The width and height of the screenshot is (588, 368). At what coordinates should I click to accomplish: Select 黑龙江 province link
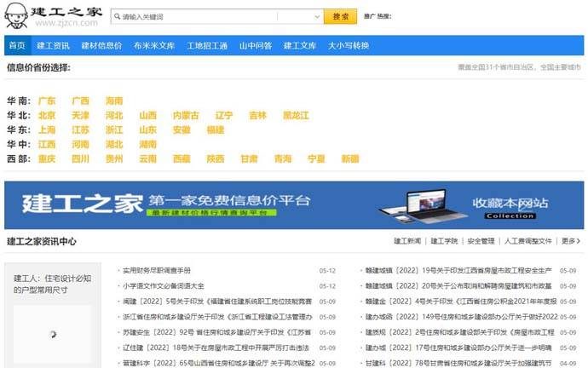click(x=296, y=115)
